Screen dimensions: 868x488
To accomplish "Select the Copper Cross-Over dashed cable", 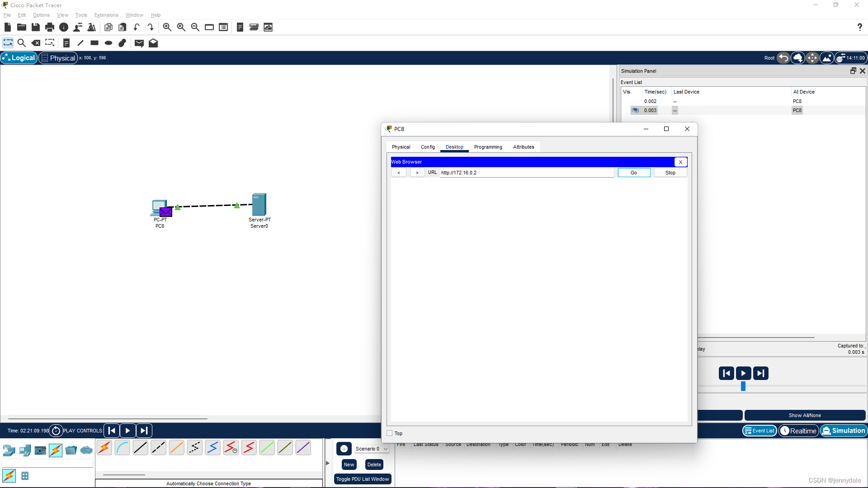I will point(158,448).
